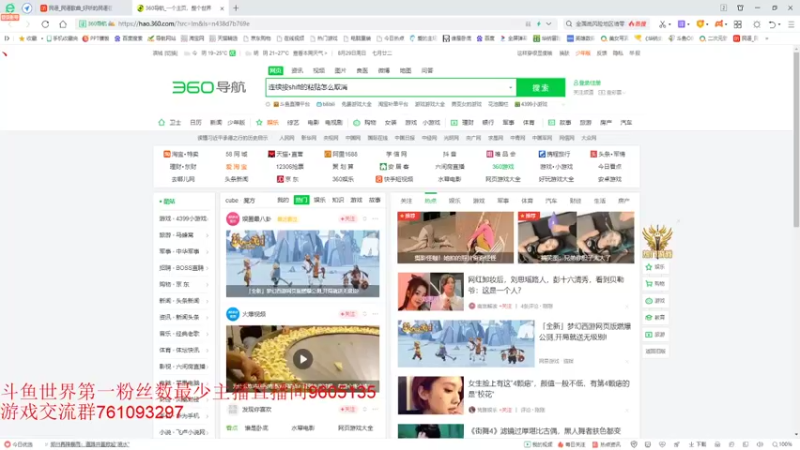Expand the 新闻·头条新闻 sidebar arrow

pos(207,301)
